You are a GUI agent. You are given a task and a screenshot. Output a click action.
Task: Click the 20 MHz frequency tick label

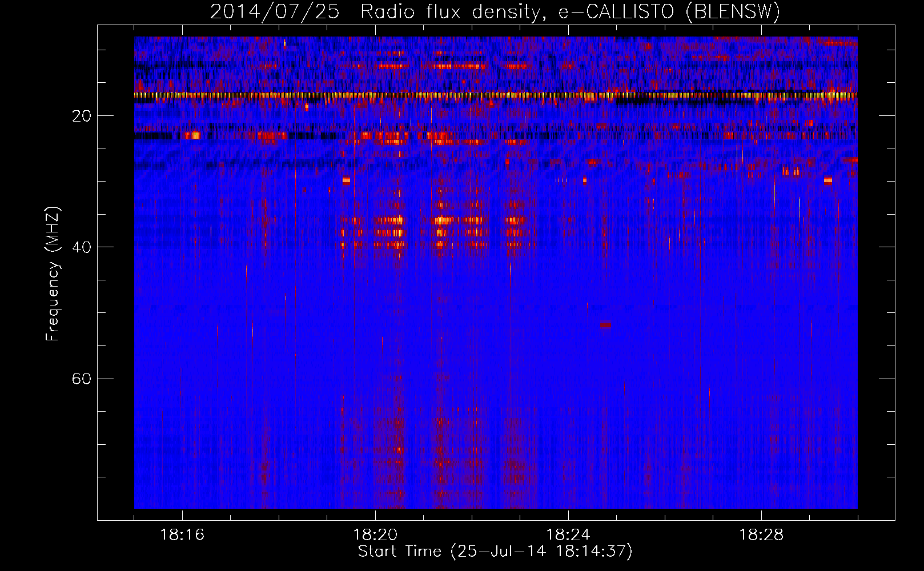82,116
